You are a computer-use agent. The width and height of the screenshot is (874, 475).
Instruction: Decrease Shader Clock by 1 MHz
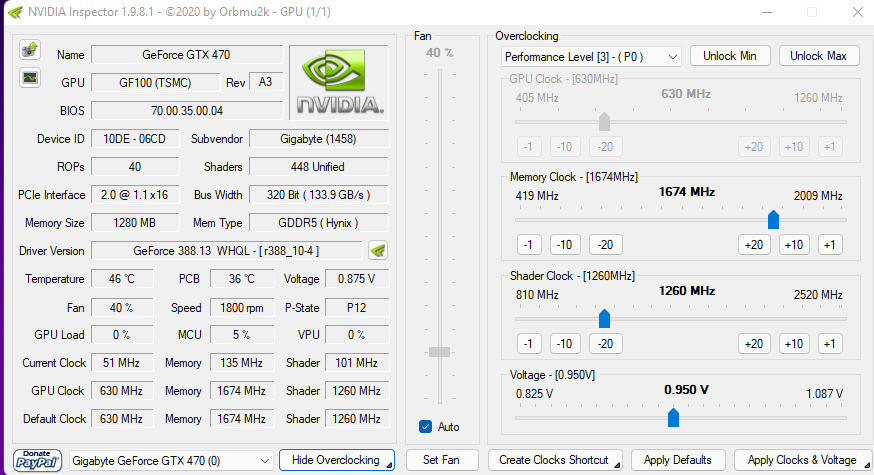coord(528,343)
